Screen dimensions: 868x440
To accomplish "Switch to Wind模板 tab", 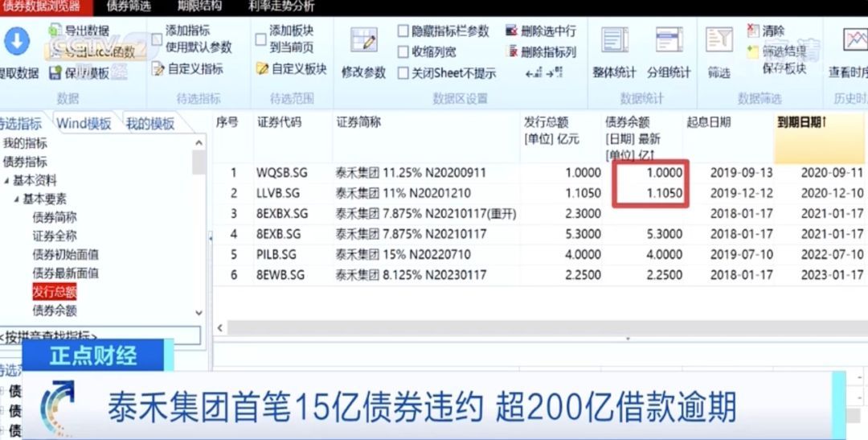I will click(84, 124).
